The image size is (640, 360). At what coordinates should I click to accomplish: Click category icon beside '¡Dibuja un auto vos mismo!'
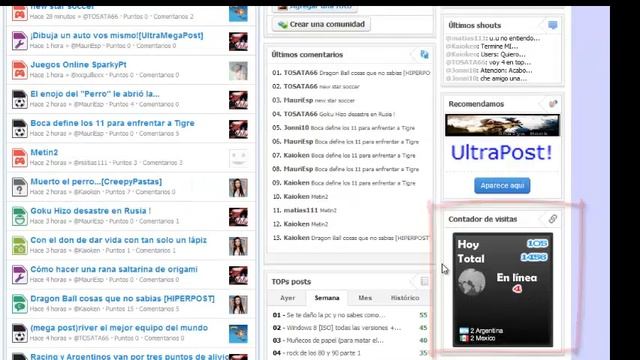point(19,41)
